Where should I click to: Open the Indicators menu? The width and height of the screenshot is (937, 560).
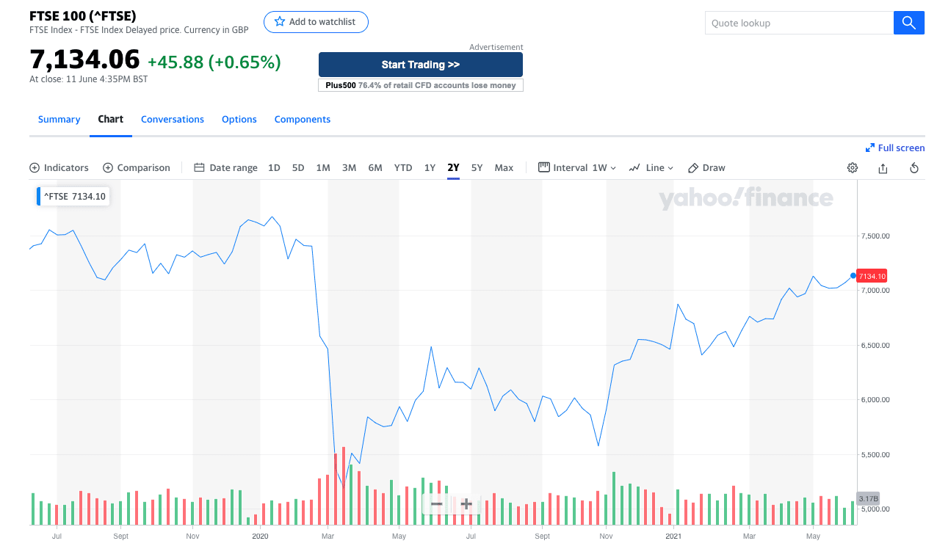click(x=59, y=168)
